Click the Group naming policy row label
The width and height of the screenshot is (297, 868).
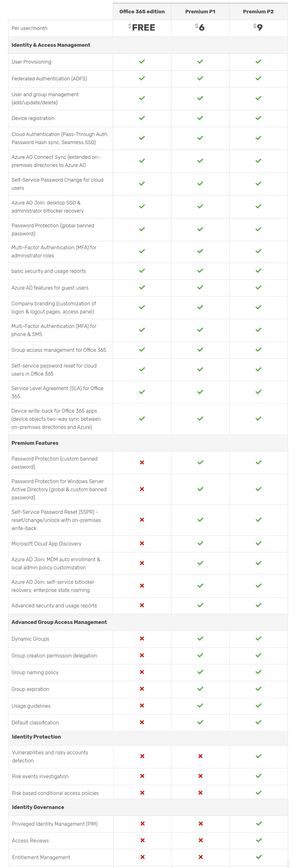click(x=35, y=672)
